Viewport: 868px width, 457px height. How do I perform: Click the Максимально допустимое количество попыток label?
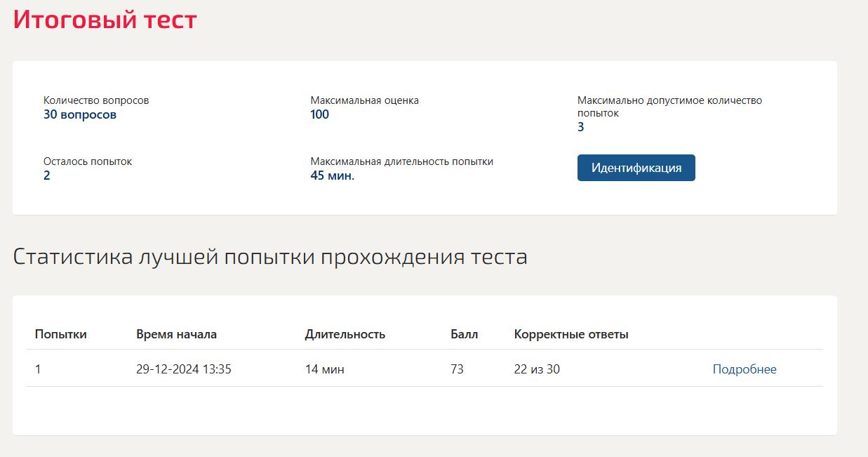pyautogui.click(x=669, y=107)
